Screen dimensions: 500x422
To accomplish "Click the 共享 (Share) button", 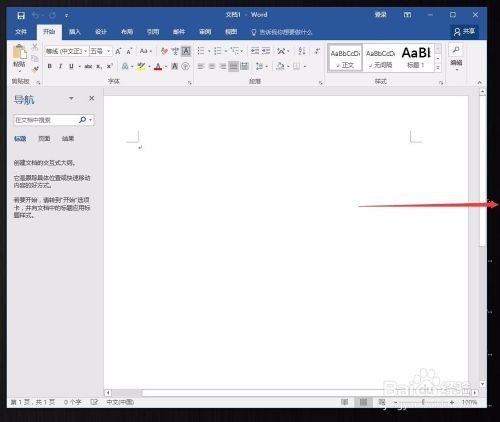I will tap(465, 32).
